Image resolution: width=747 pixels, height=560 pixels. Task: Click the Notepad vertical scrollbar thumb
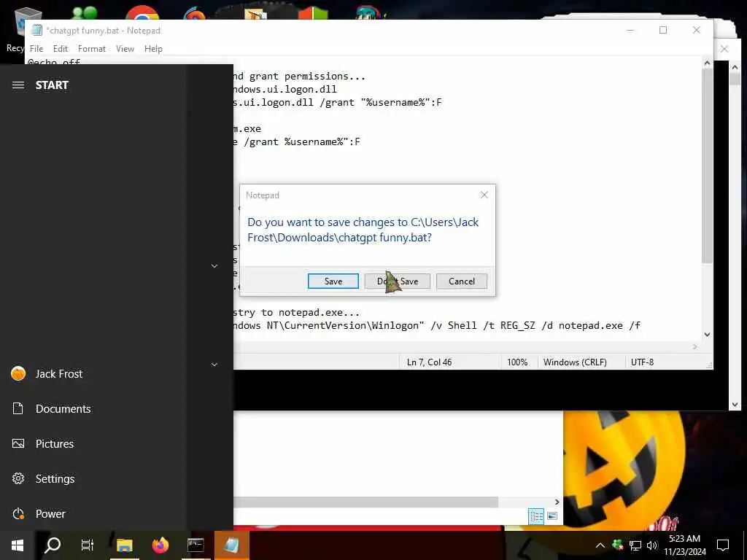pos(707,166)
